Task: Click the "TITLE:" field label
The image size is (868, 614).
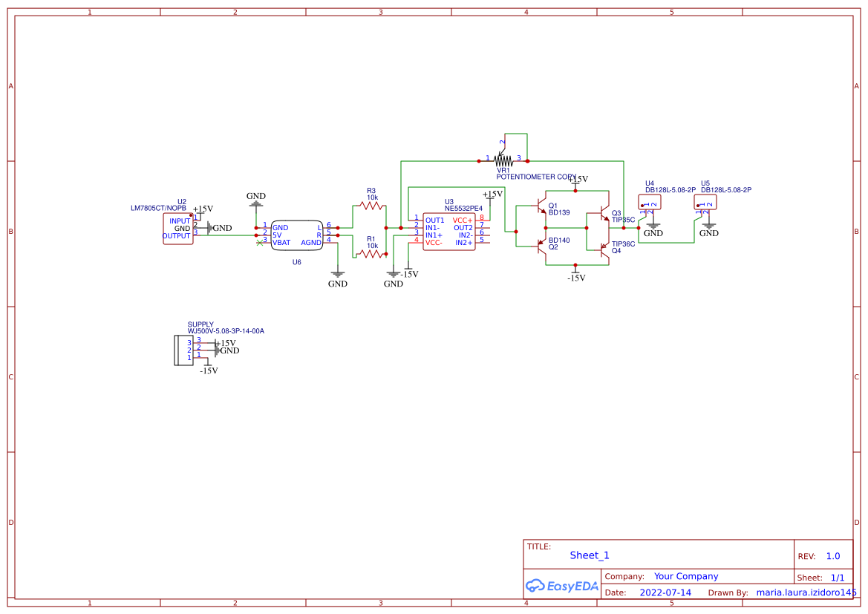Action: (538, 546)
